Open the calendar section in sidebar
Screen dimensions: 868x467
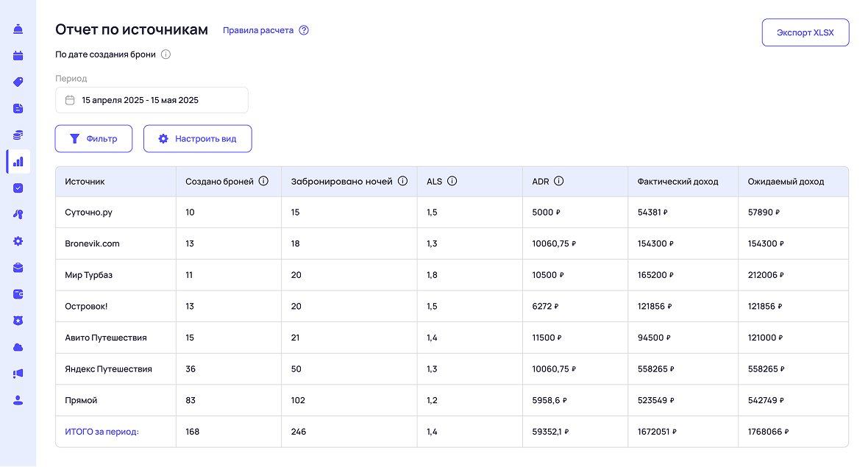coord(18,55)
